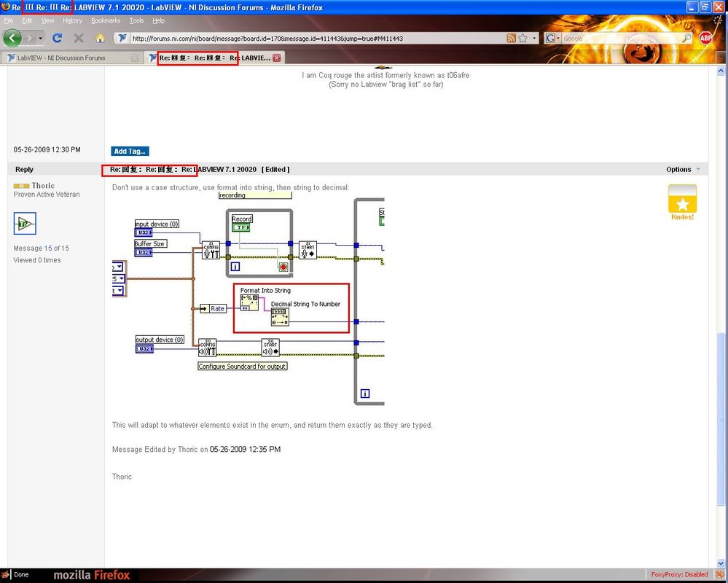The image size is (728, 583).
Task: Click the "Message Edited by Thoric" line
Action: pos(197,450)
